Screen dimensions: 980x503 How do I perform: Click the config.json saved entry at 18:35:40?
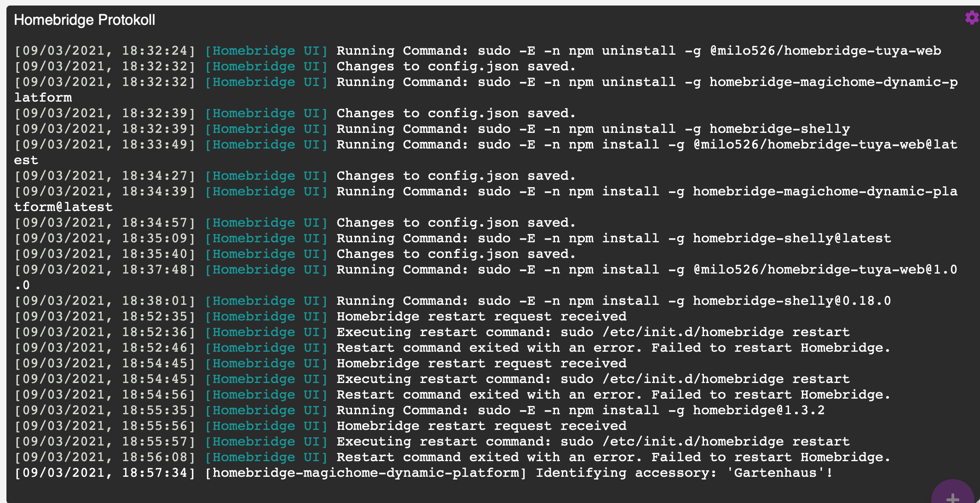click(455, 254)
